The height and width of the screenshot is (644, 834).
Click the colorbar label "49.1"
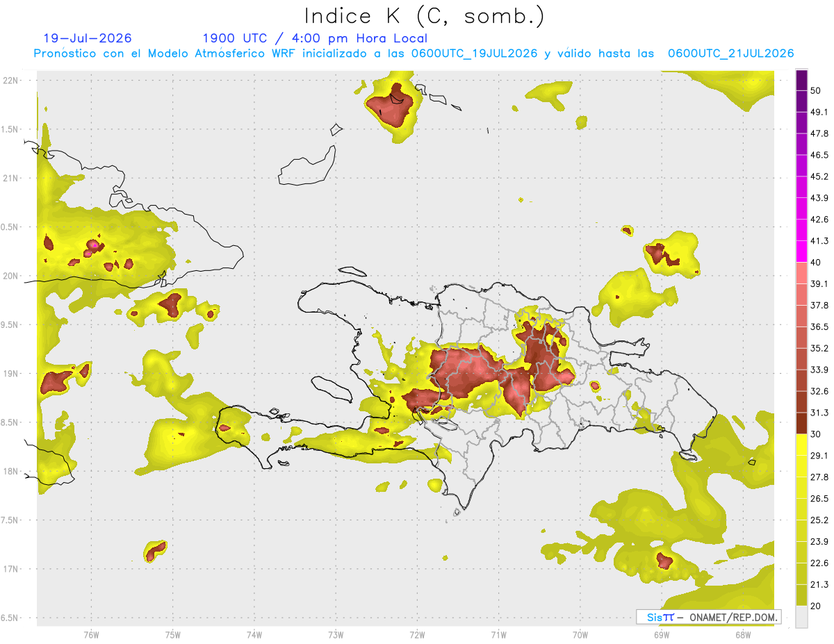[x=819, y=112]
